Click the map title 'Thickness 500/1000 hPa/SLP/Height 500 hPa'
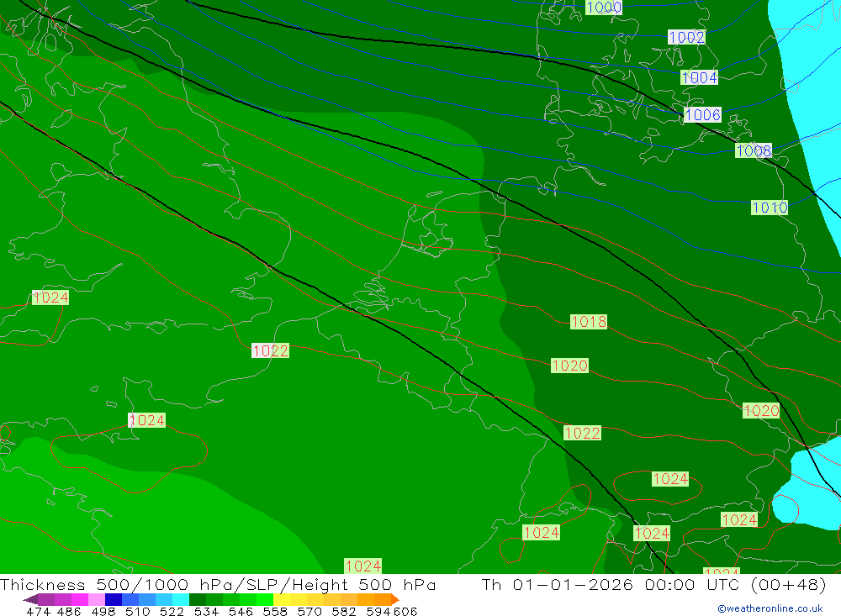The image size is (841, 616). (218, 584)
